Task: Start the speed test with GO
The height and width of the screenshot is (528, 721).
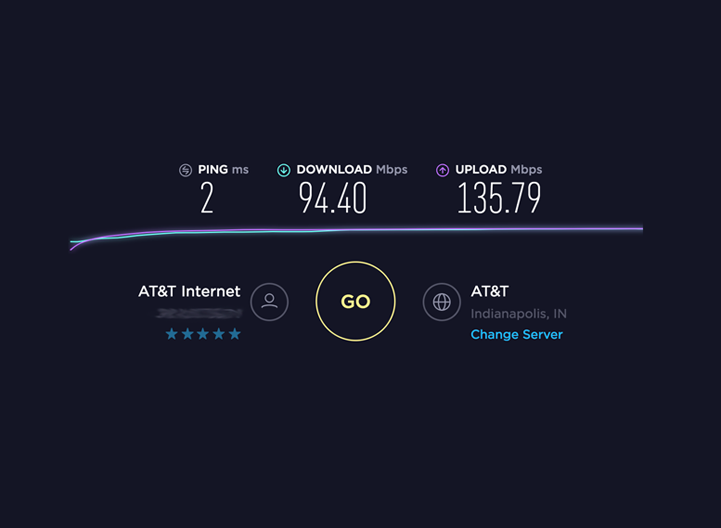Action: 355,301
